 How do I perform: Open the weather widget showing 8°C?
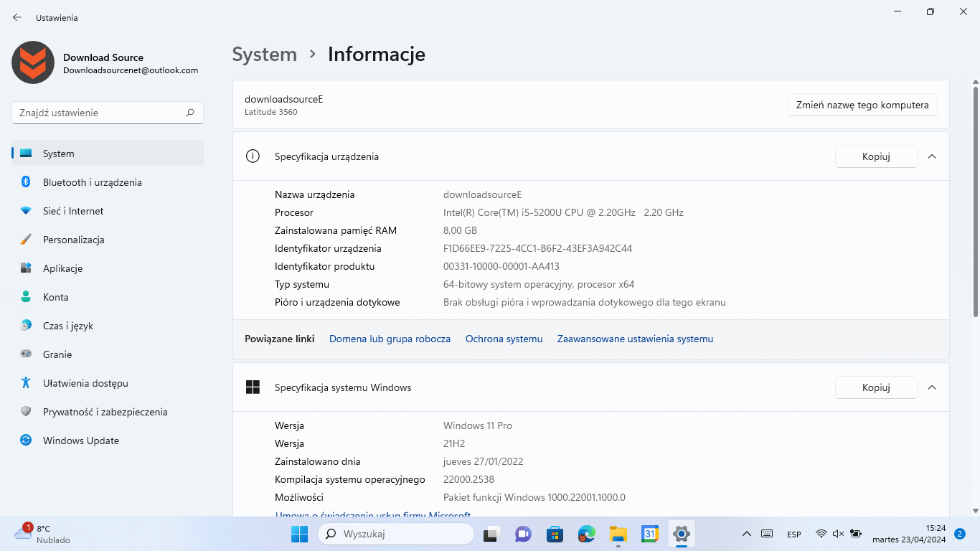43,534
